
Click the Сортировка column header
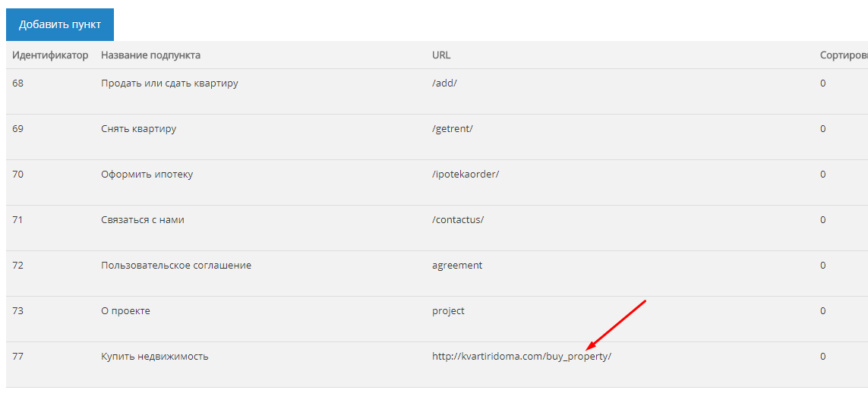[844, 55]
